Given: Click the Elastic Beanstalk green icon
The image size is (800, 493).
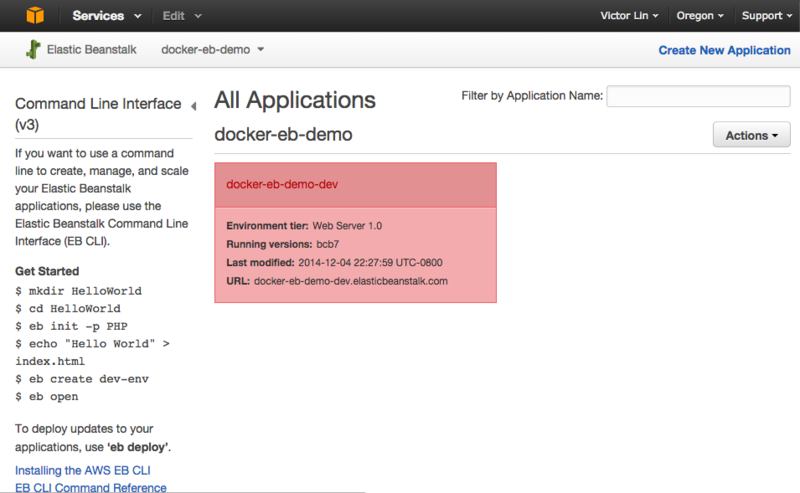Looking at the screenshot, I should coord(33,49).
